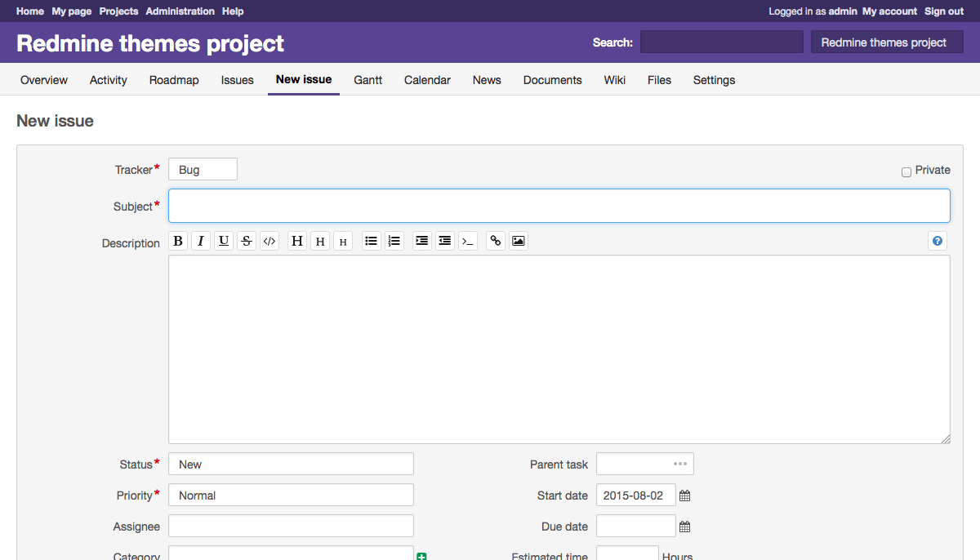This screenshot has height=560, width=980.
Task: Click the link insertion icon
Action: [495, 240]
